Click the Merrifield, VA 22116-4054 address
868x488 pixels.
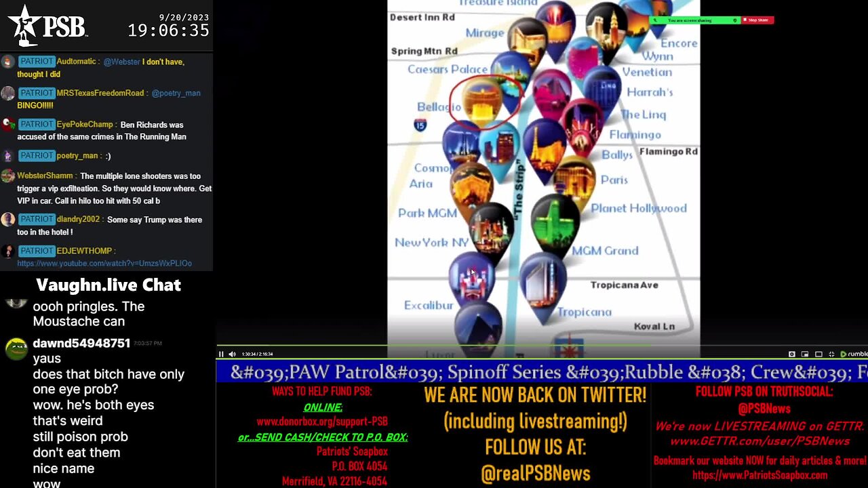tap(335, 481)
